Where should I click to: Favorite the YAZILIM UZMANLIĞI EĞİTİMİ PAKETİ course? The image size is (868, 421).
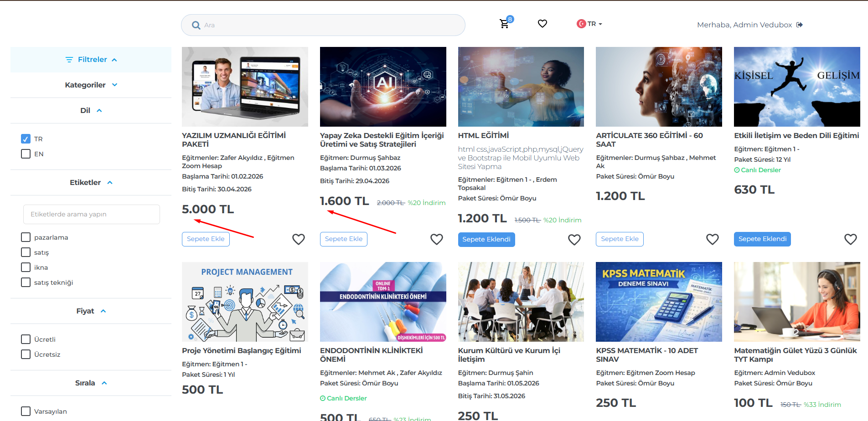pos(299,239)
